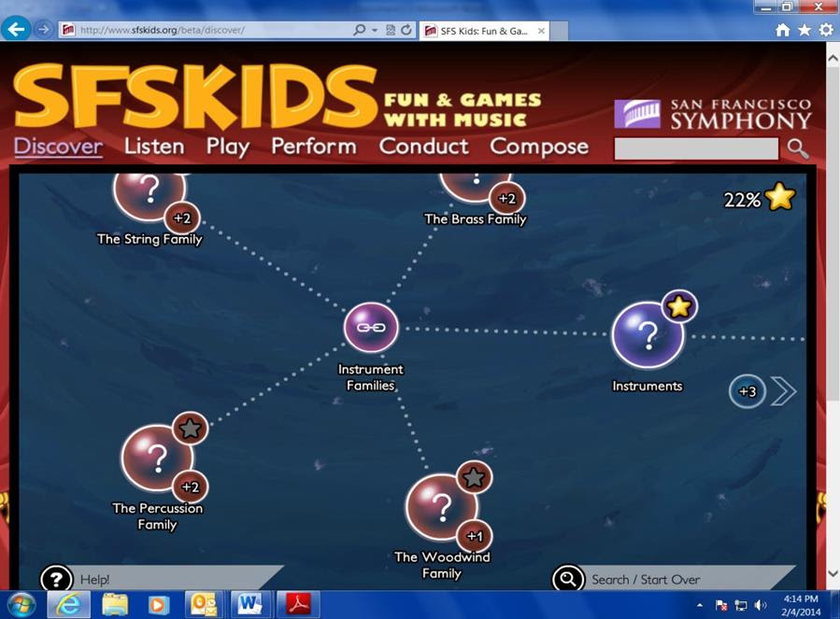Click the SFSKIDS logo
Image resolution: width=840 pixels, height=619 pixels.
(195, 97)
